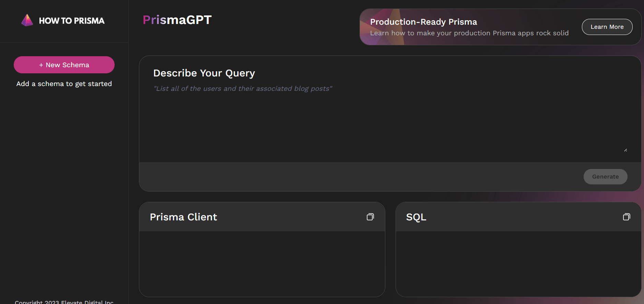This screenshot has height=304, width=644.
Task: Select the SQL panel header
Action: 518,217
